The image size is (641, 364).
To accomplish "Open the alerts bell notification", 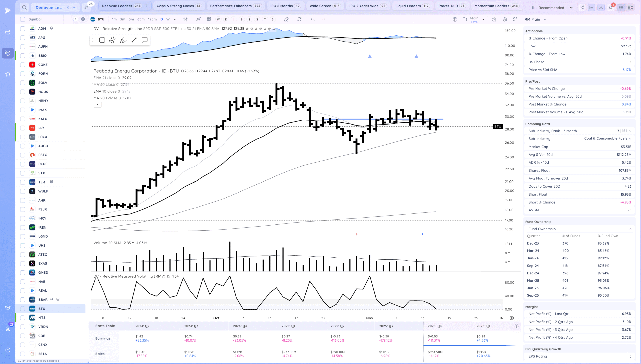I will [611, 8].
